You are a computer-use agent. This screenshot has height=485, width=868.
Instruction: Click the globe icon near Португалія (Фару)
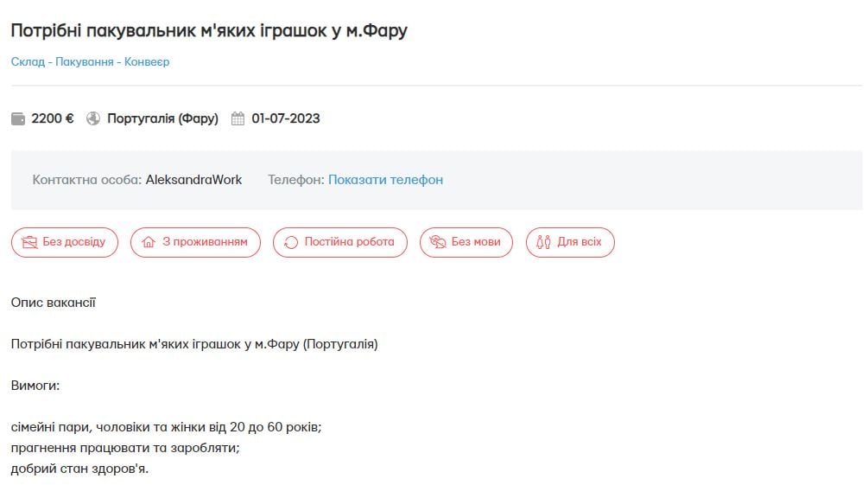[x=94, y=118]
